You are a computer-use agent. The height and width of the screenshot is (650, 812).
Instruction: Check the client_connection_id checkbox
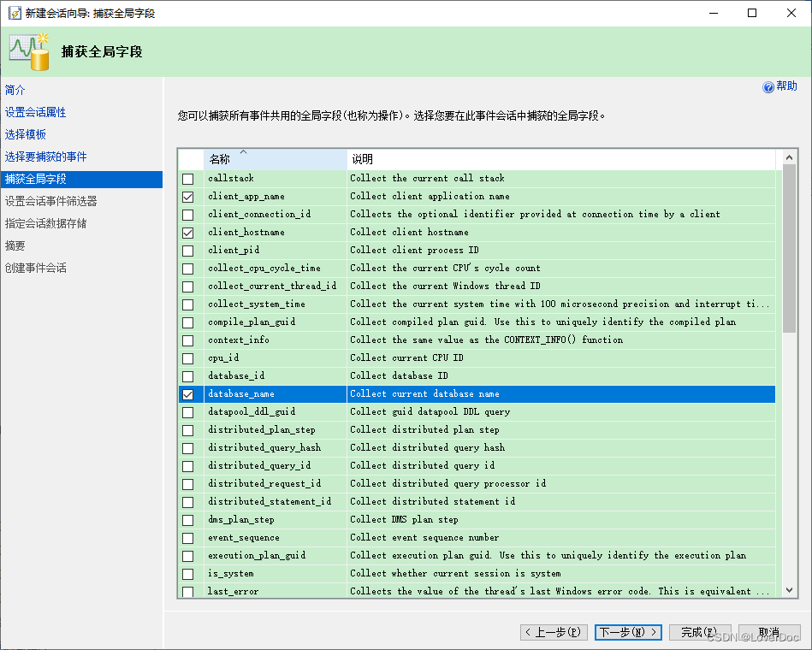pos(188,215)
